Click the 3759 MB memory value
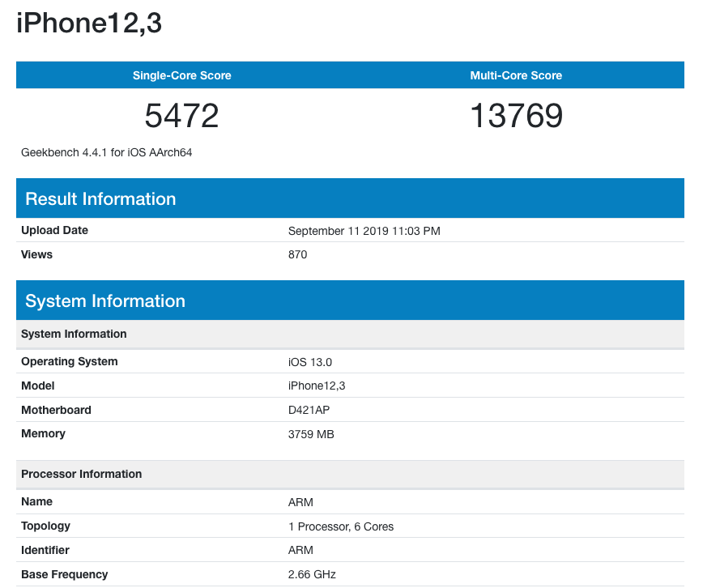Viewport: 703px width, 588px height. pyautogui.click(x=311, y=434)
